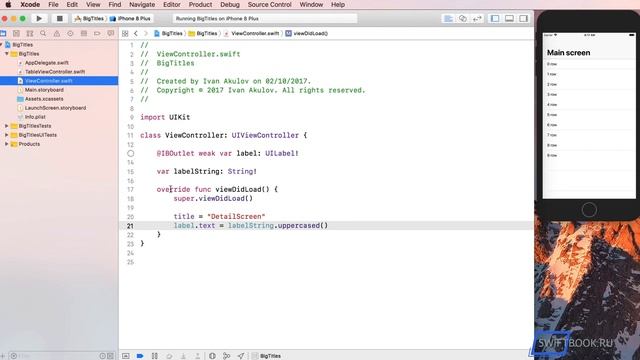640x360 pixels.
Task: Pause program execution in debug bar
Action: click(155, 356)
